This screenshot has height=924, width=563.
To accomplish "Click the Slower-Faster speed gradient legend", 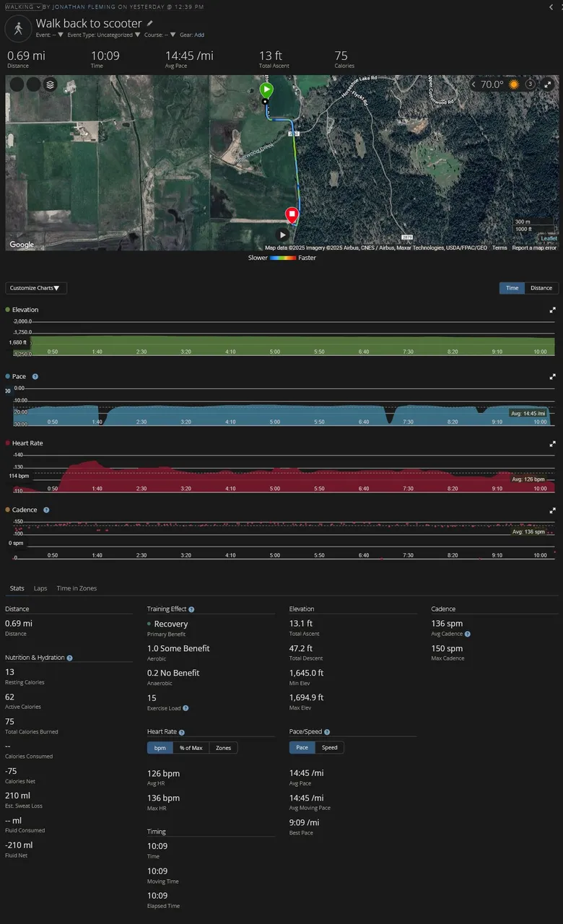I will 283,258.
